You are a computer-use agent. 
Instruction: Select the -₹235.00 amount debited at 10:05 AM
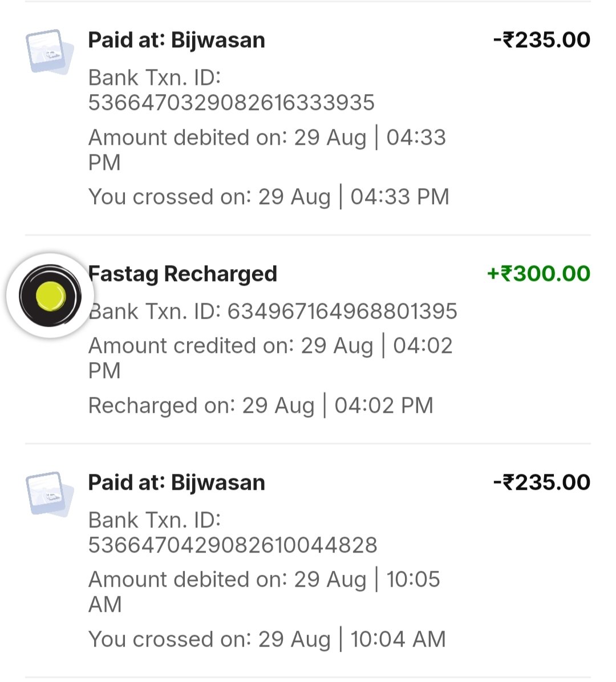pos(542,482)
